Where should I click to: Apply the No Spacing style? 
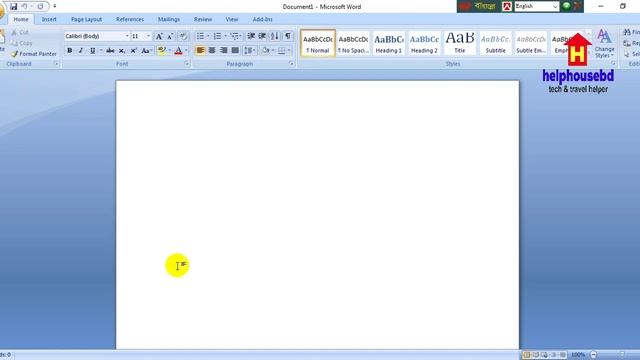pyautogui.click(x=353, y=43)
